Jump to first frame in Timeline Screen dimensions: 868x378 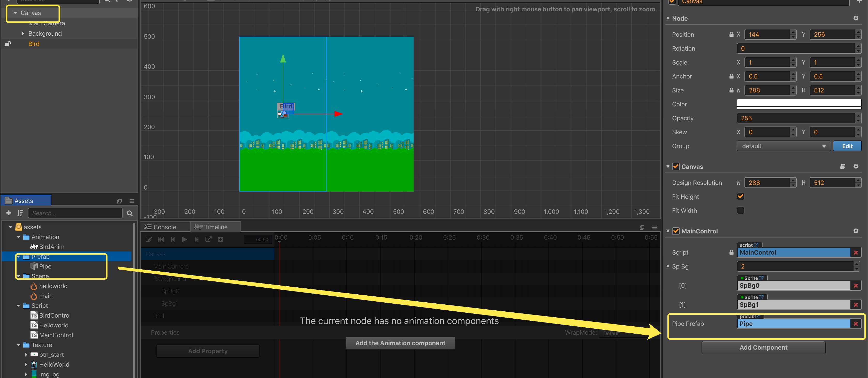click(x=161, y=239)
